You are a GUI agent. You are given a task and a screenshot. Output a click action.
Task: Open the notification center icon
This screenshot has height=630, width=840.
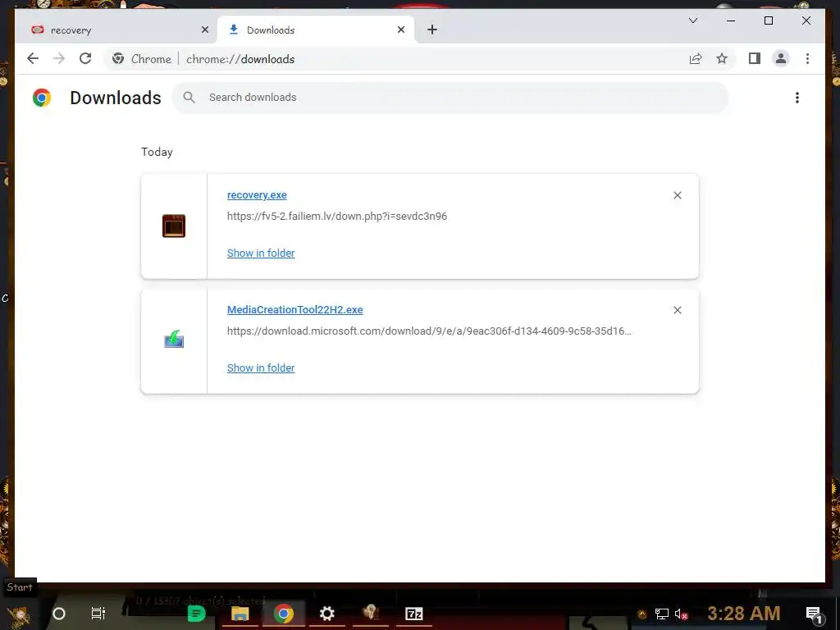point(814,614)
